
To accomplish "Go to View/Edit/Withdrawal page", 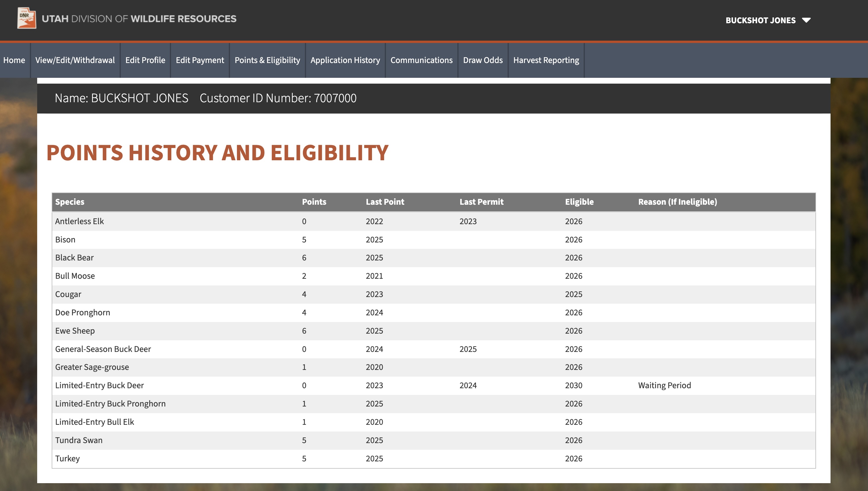I will (75, 60).
